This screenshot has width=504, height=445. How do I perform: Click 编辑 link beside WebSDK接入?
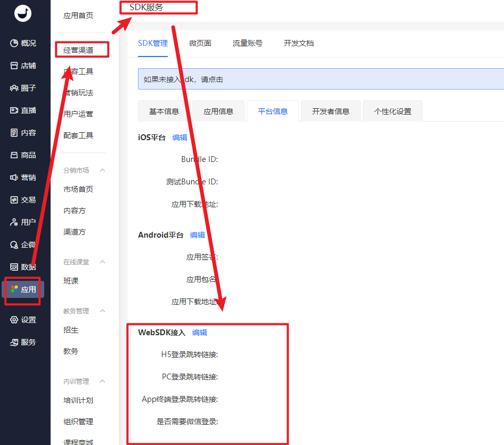199,333
